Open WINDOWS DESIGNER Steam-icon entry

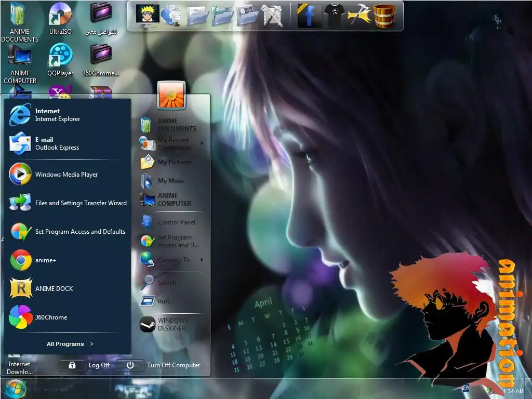coord(171,324)
